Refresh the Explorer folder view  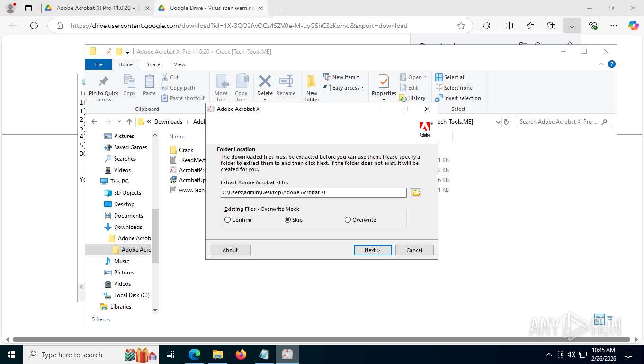click(506, 122)
